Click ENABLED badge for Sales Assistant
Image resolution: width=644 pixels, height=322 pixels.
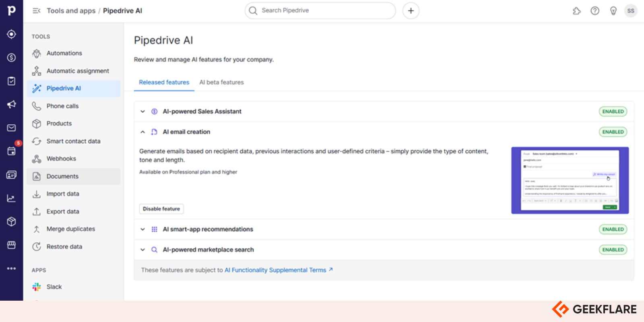tap(613, 111)
